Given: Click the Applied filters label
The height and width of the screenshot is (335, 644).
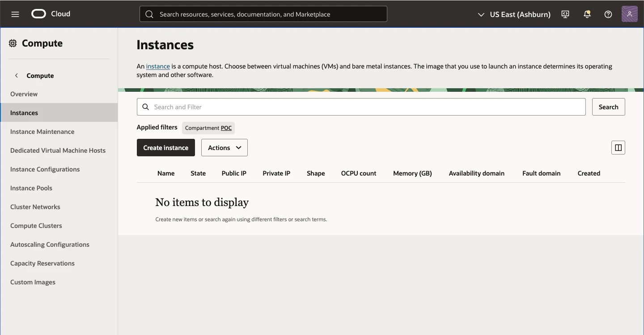Looking at the screenshot, I should [157, 127].
